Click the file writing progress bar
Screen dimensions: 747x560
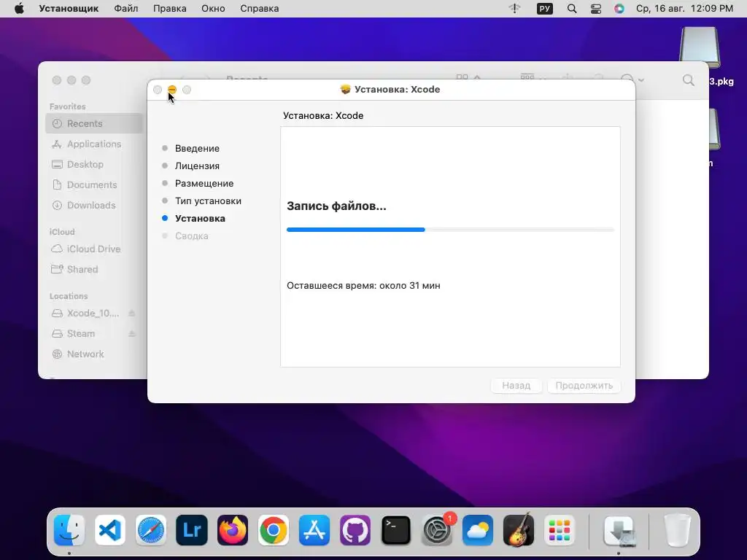click(x=450, y=230)
